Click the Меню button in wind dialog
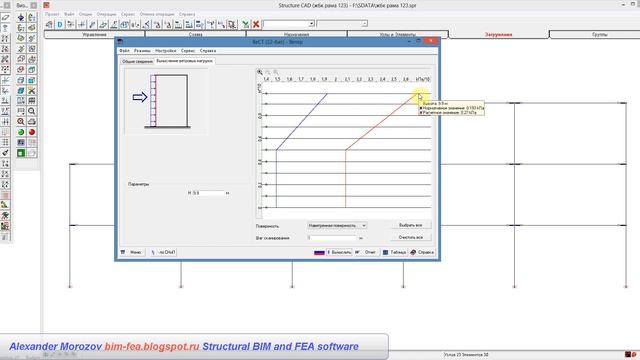 tap(131, 253)
